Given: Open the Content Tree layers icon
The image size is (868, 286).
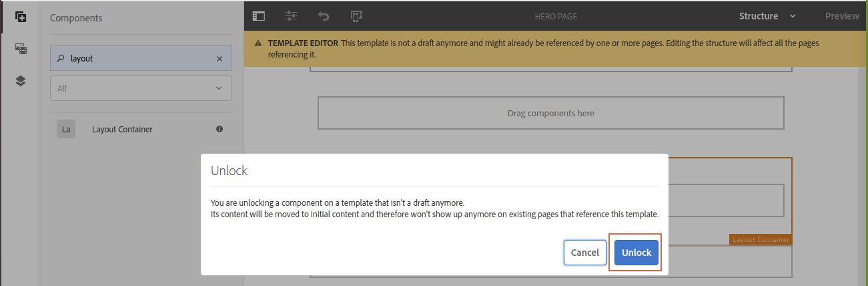Looking at the screenshot, I should click(20, 81).
